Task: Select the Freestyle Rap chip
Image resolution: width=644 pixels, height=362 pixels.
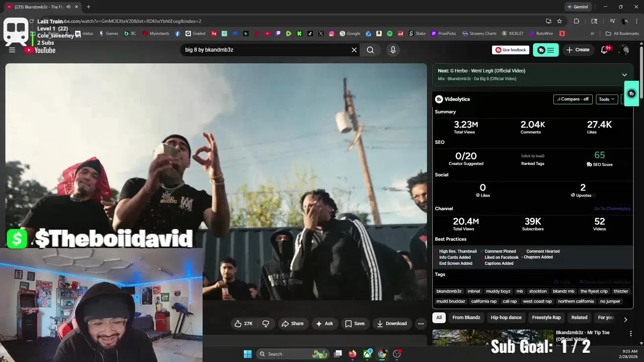Action: (x=546, y=317)
